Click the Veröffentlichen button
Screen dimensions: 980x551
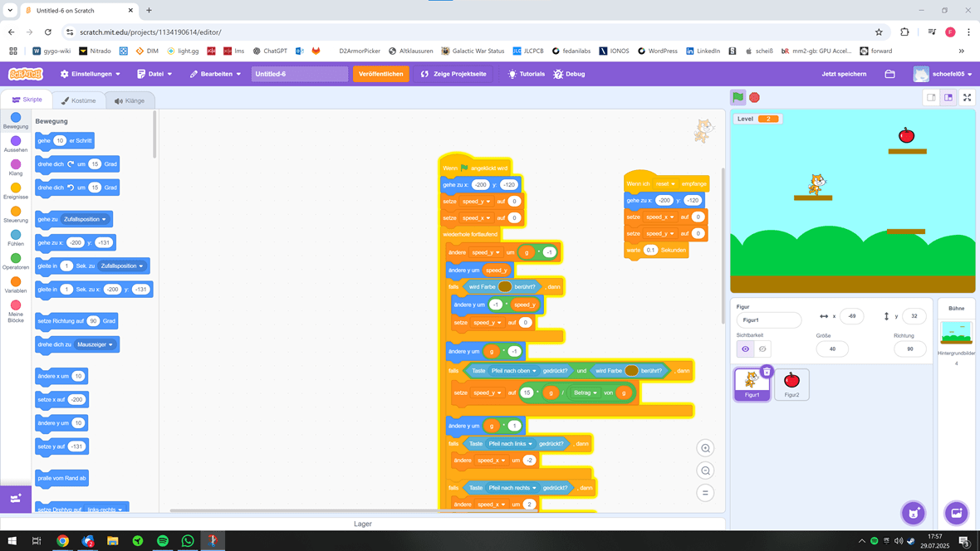381,74
